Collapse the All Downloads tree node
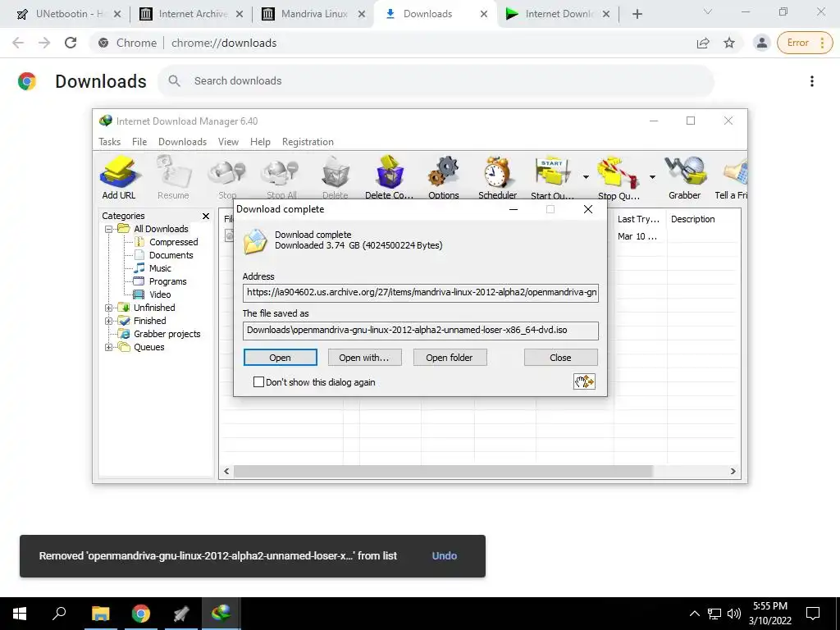840x630 pixels. point(109,229)
